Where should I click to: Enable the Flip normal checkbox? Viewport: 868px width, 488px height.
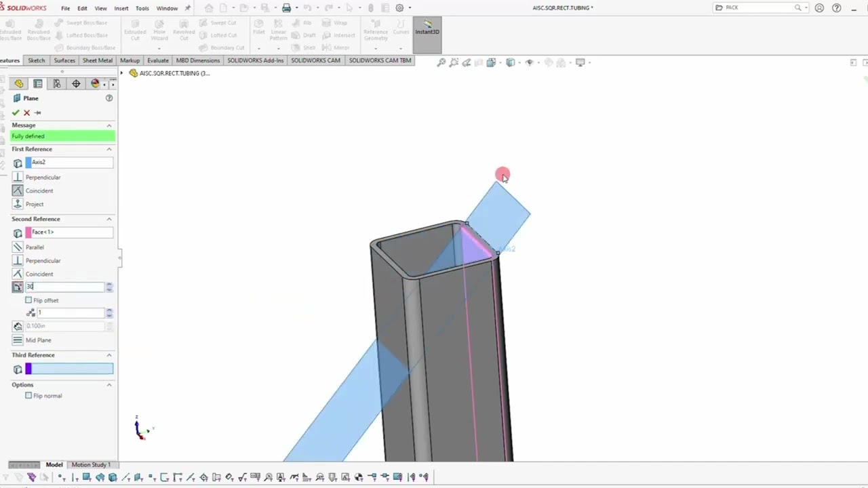click(x=28, y=396)
